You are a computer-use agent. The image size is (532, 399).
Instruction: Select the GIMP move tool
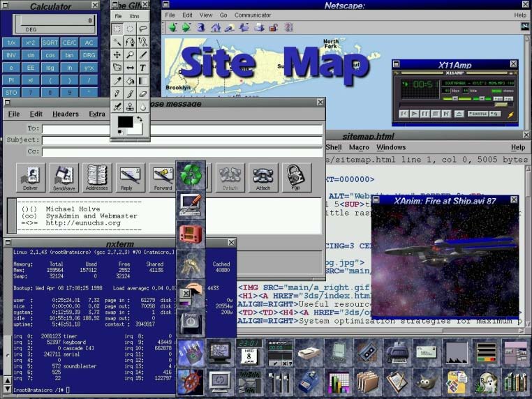pos(117,55)
